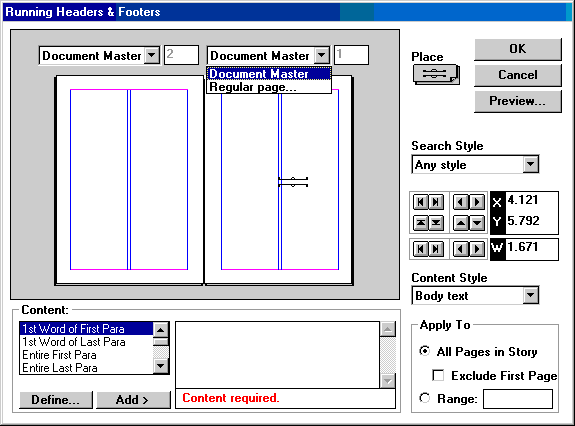Click the X position value field

point(531,200)
